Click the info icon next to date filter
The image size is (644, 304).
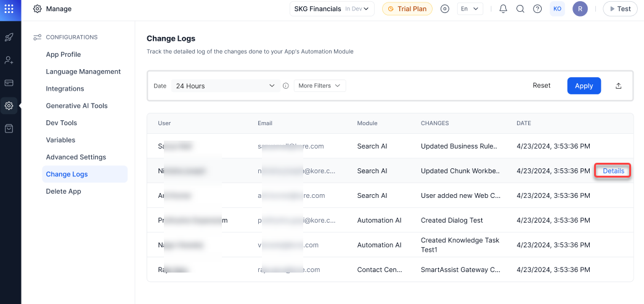pyautogui.click(x=286, y=86)
